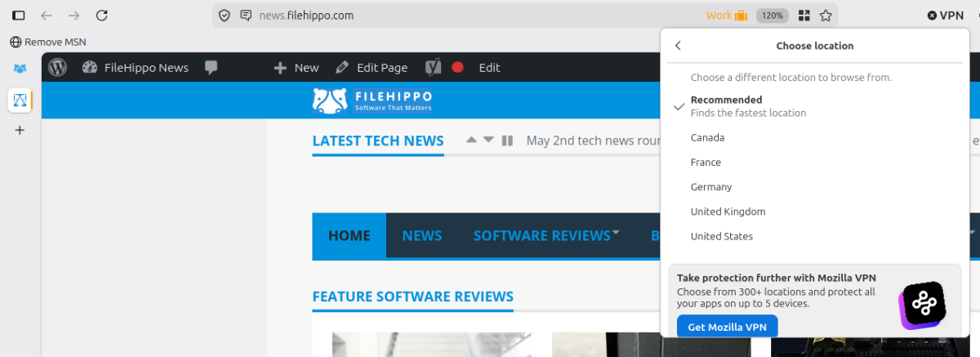This screenshot has width=980, height=357.
Task: Go forward with the browser forward arrow
Action: 74,16
